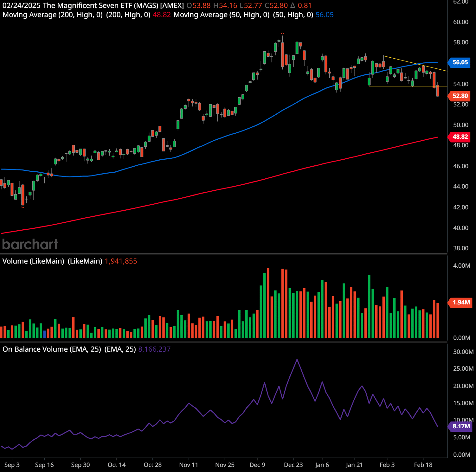The height and width of the screenshot is (472, 476).
Task: Select the Dec 23 axis label
Action: pos(293,465)
